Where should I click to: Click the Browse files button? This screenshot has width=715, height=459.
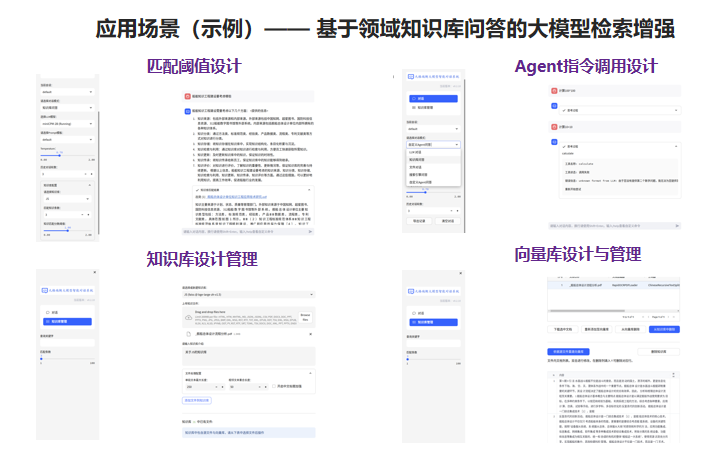coord(306,317)
